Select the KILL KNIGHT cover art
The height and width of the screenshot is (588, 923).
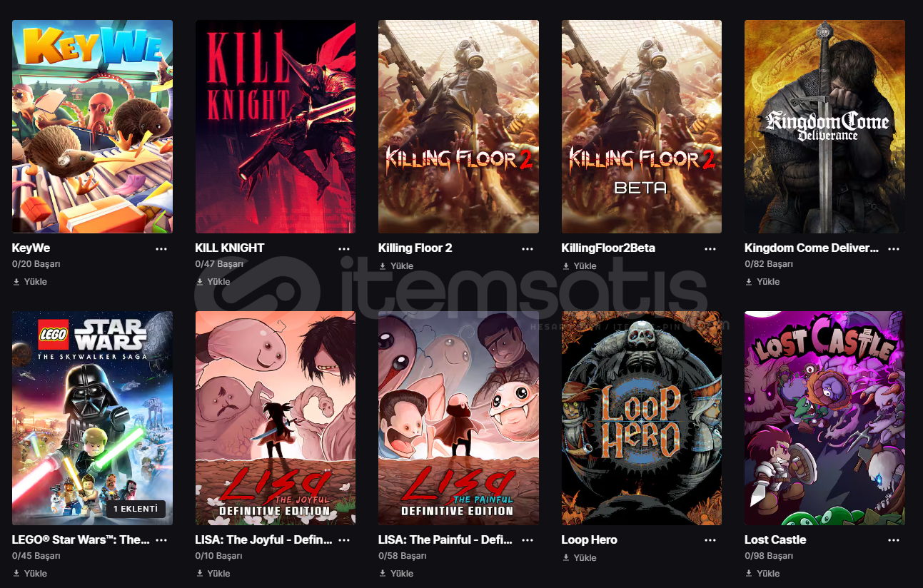click(276, 126)
